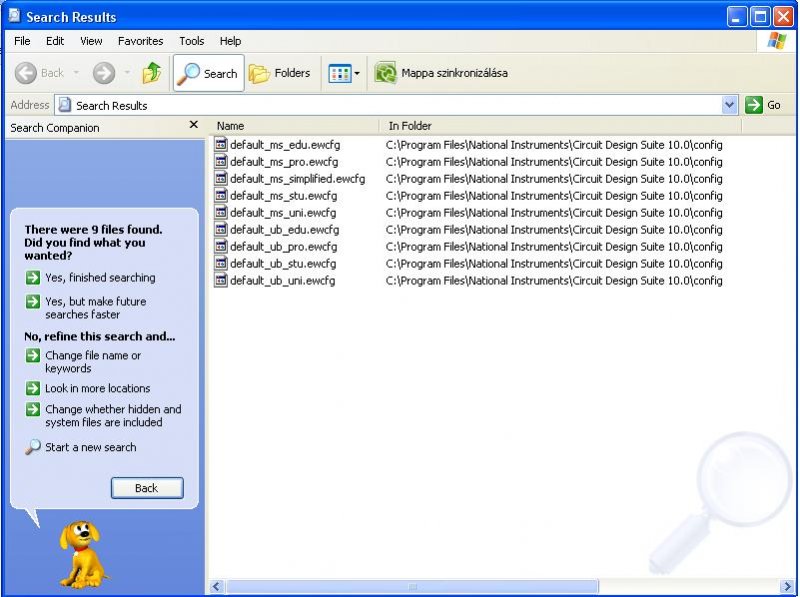The image size is (800, 597).
Task: Click Mappa szinkronizálása sync button
Action: click(441, 73)
